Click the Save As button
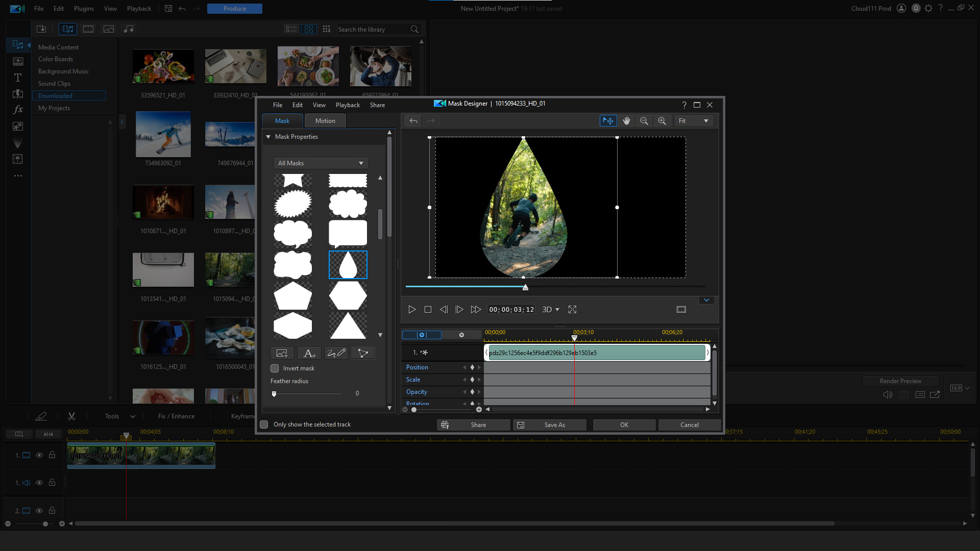The height and width of the screenshot is (551, 980). (x=550, y=424)
